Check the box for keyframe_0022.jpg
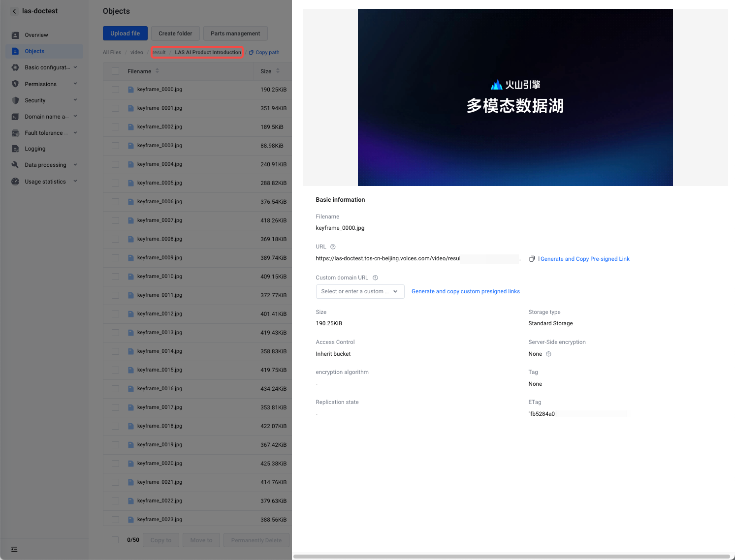Viewport: 735px width, 560px height. click(115, 501)
